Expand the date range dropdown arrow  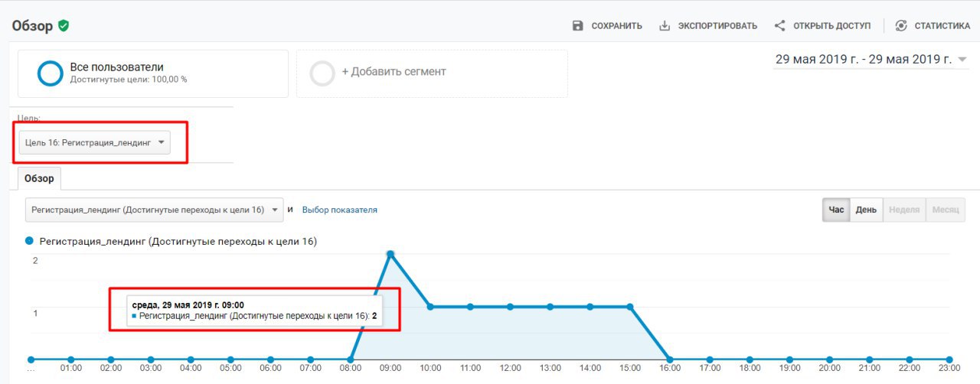point(962,60)
